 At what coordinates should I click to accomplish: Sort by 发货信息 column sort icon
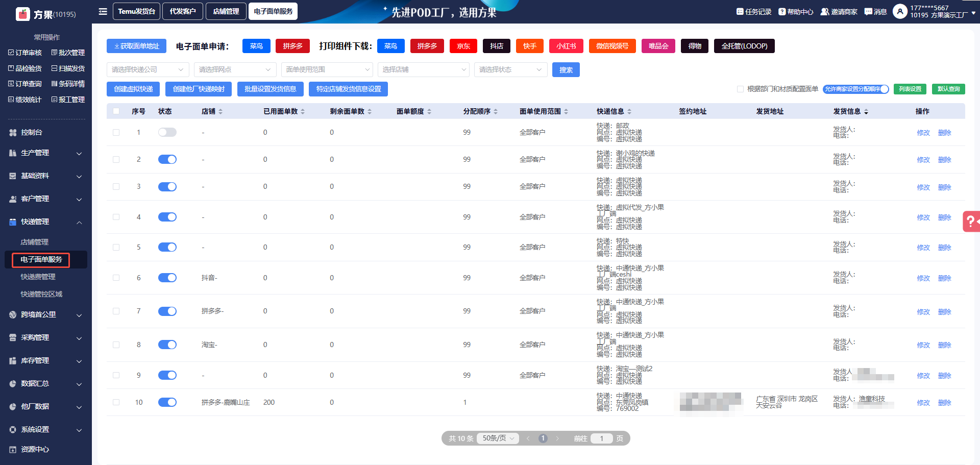(866, 111)
